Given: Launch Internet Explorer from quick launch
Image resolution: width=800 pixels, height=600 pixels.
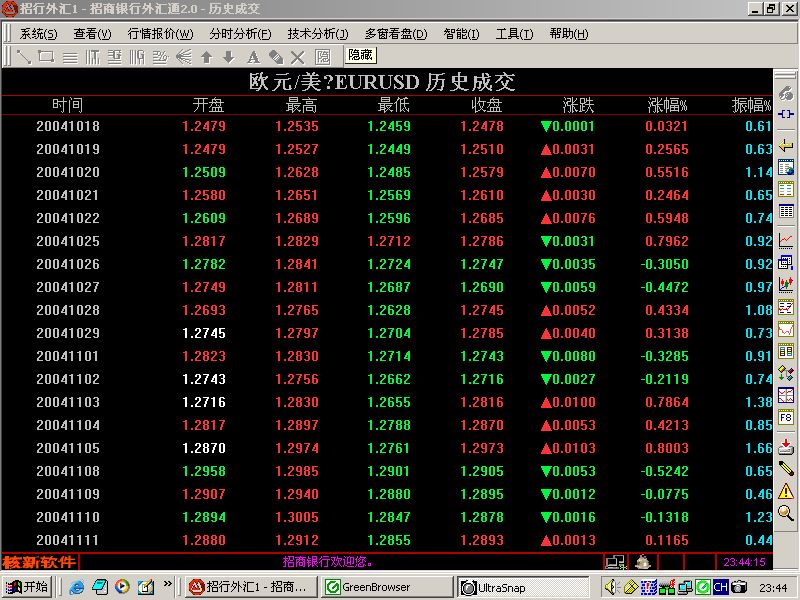Looking at the screenshot, I should (76, 587).
